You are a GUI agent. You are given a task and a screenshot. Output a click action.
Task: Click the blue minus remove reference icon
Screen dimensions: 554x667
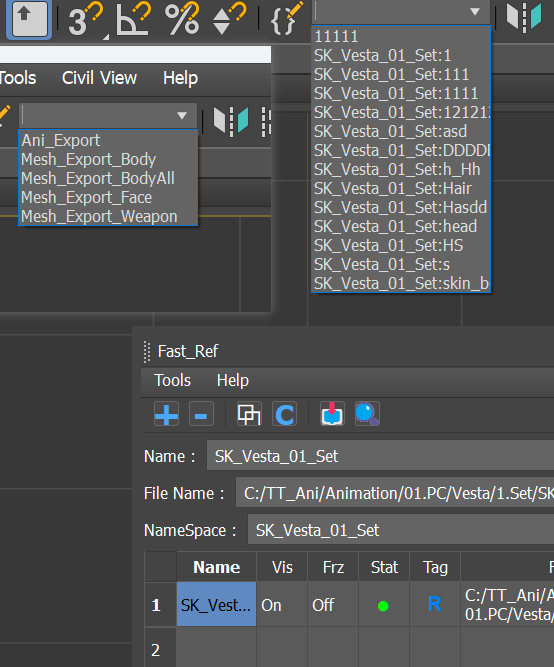click(201, 414)
